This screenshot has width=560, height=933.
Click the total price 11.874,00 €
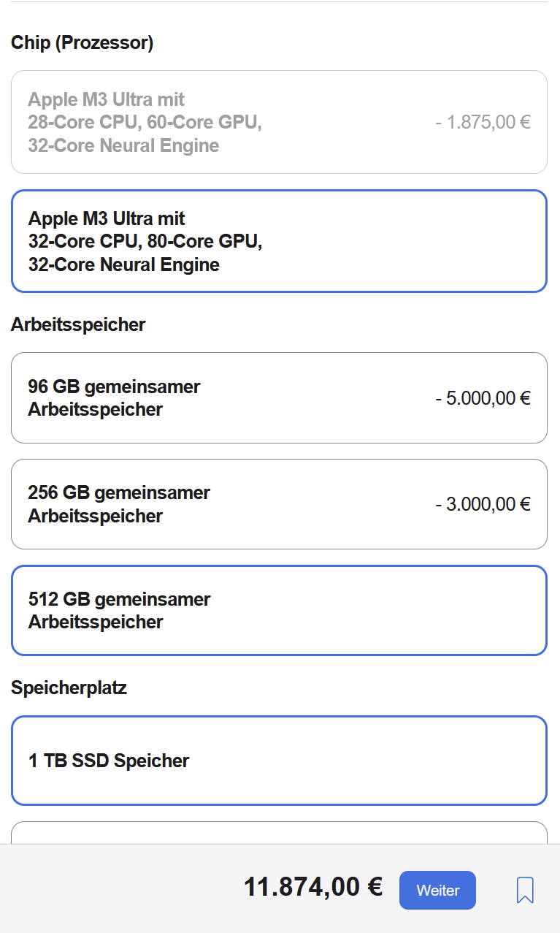pos(313,887)
